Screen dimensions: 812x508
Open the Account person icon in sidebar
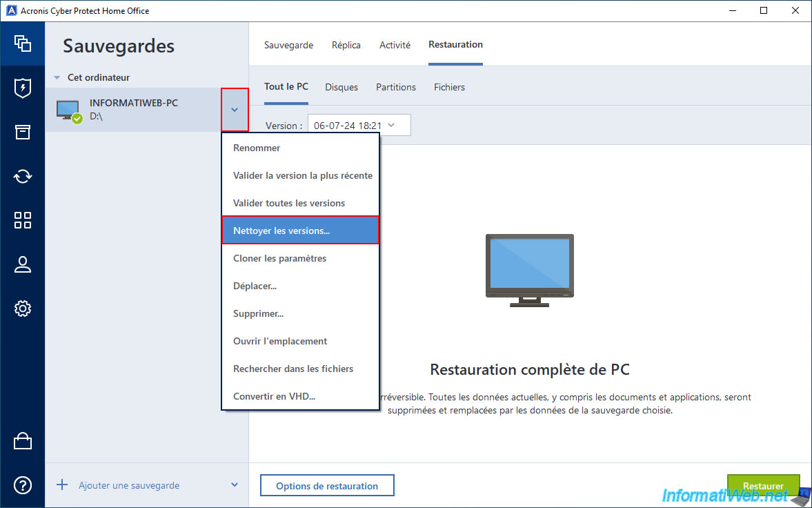(23, 264)
